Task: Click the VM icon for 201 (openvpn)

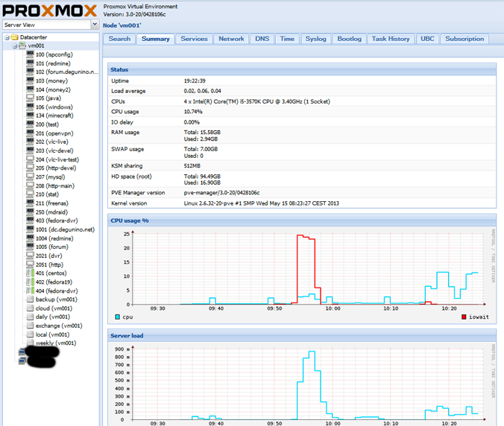Action: click(31, 133)
